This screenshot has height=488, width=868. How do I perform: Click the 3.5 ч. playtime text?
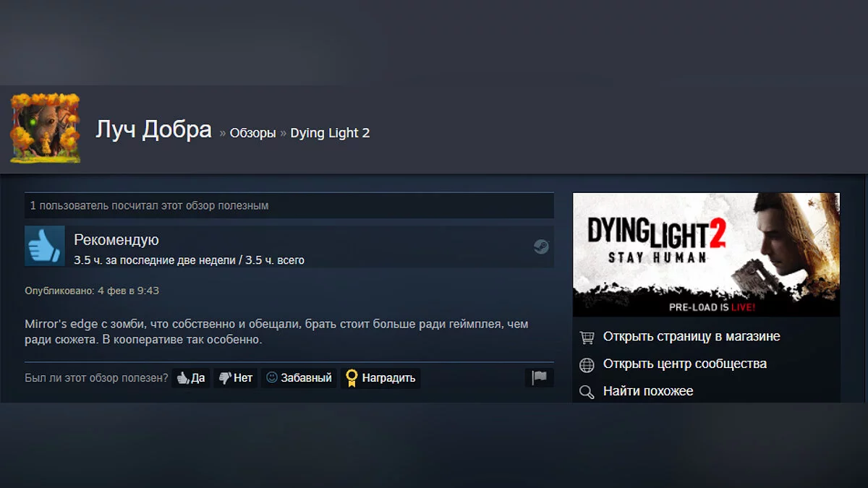[189, 260]
